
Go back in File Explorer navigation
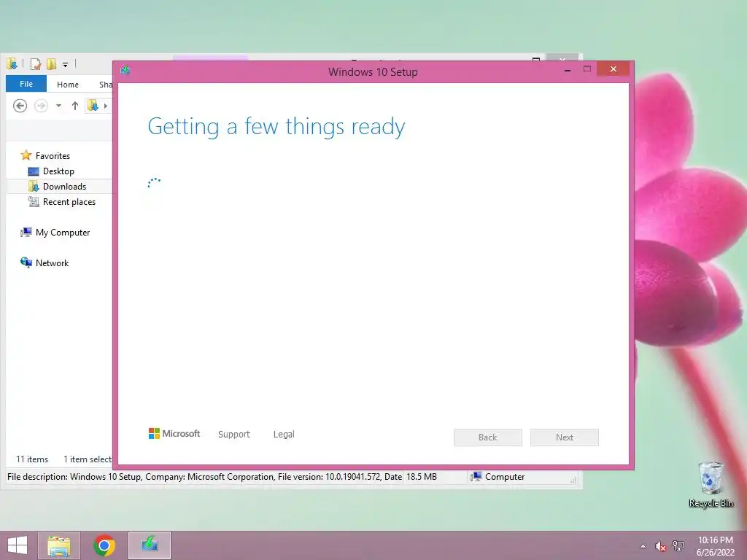[20, 105]
